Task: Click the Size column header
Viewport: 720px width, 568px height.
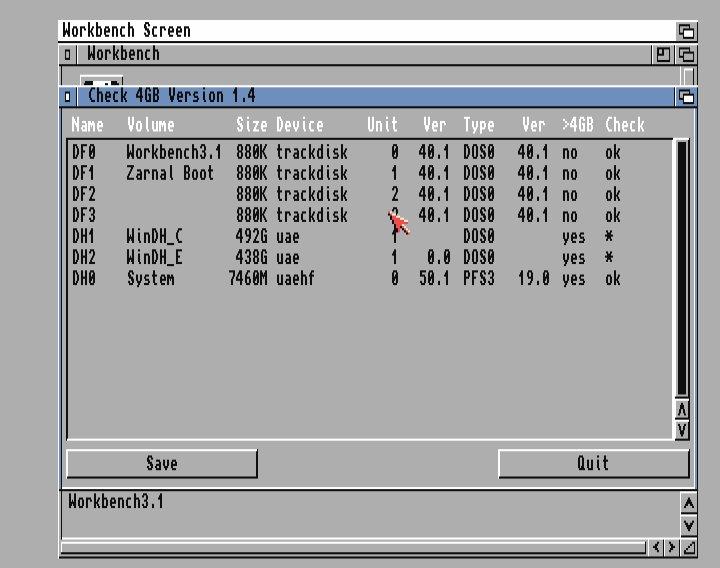Action: coord(252,125)
